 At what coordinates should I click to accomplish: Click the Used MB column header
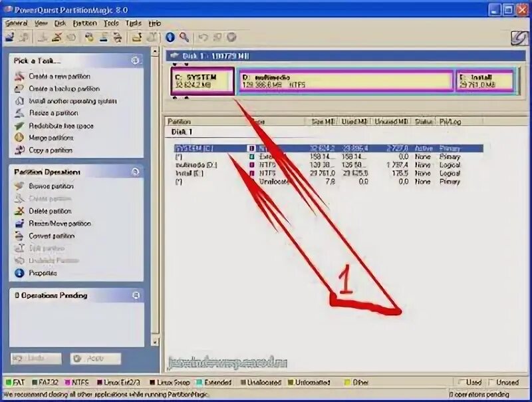tap(354, 121)
